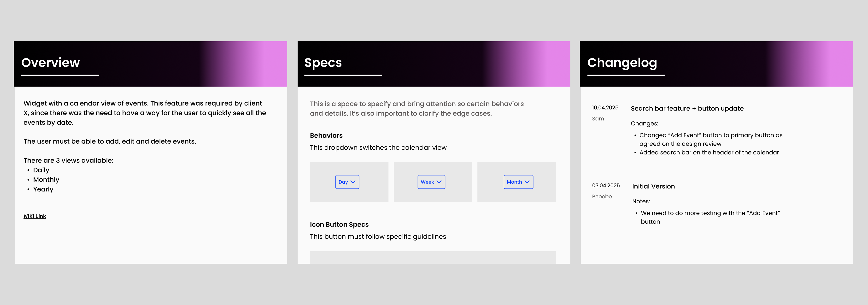The width and height of the screenshot is (868, 305).
Task: Click the chevron icon beside Week
Action: (439, 182)
